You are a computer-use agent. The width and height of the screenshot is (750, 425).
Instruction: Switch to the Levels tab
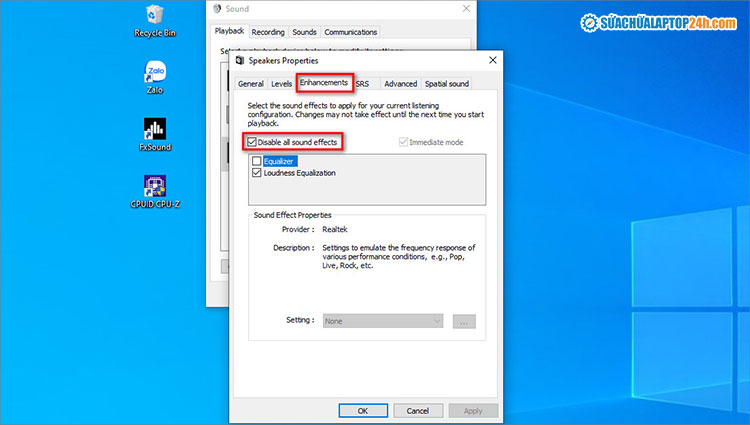coord(281,84)
